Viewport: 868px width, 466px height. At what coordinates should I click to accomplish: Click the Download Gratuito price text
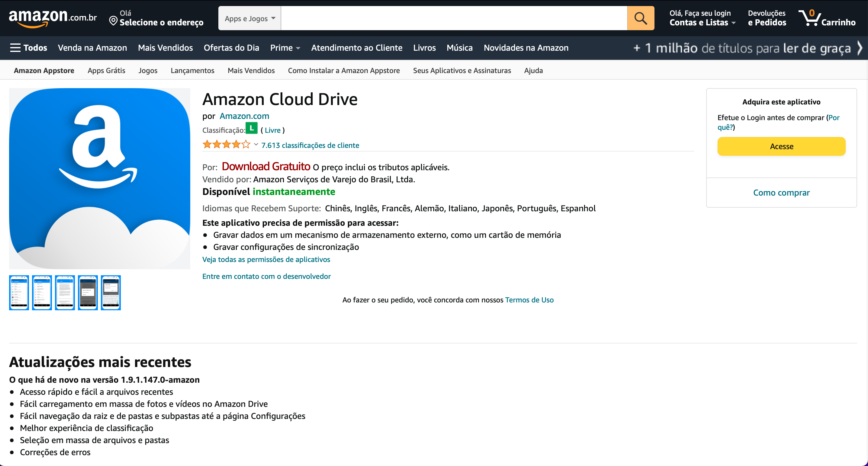[266, 166]
